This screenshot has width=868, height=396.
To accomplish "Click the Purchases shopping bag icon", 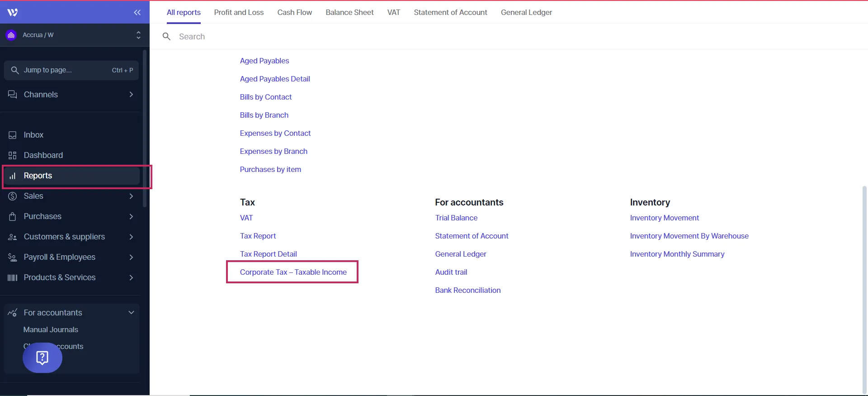I will (x=13, y=216).
